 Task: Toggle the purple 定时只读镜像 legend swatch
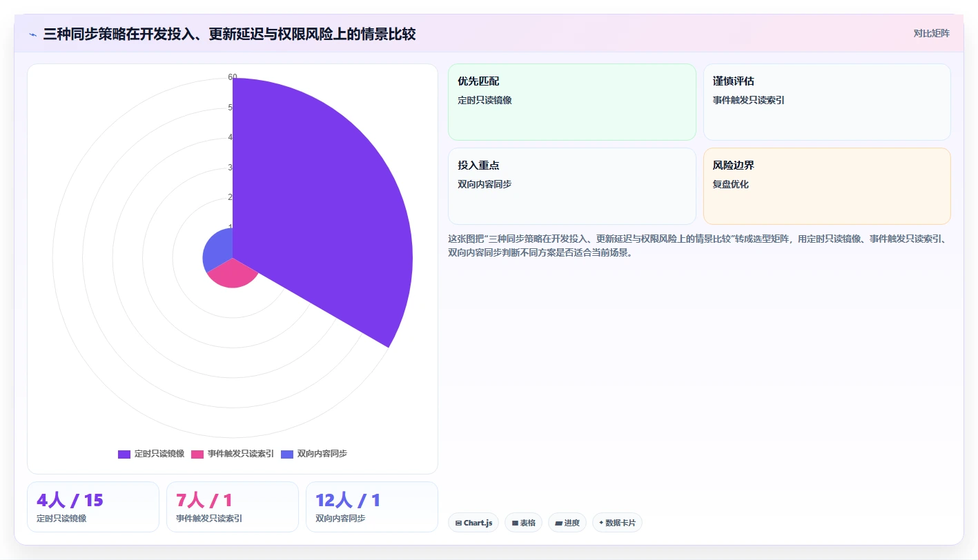point(124,454)
